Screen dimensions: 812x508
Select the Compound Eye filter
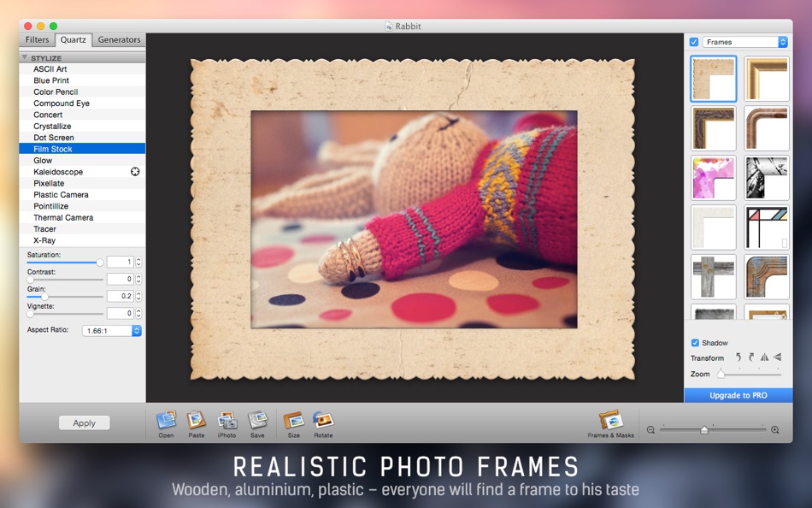[82, 103]
